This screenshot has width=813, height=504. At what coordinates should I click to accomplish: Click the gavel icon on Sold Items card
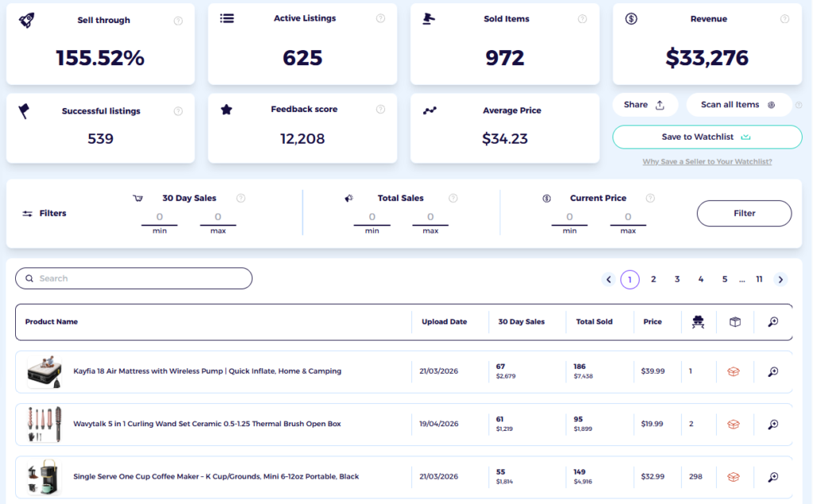tap(428, 19)
